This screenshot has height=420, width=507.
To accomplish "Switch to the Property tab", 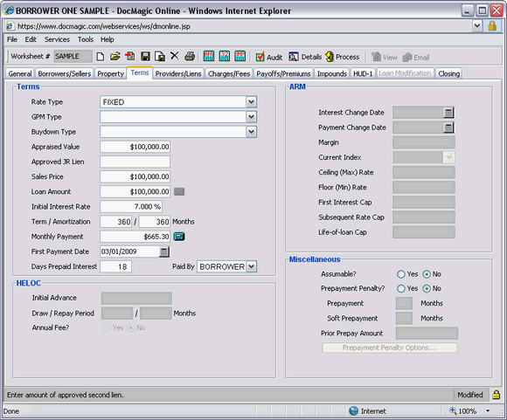I will (x=111, y=73).
